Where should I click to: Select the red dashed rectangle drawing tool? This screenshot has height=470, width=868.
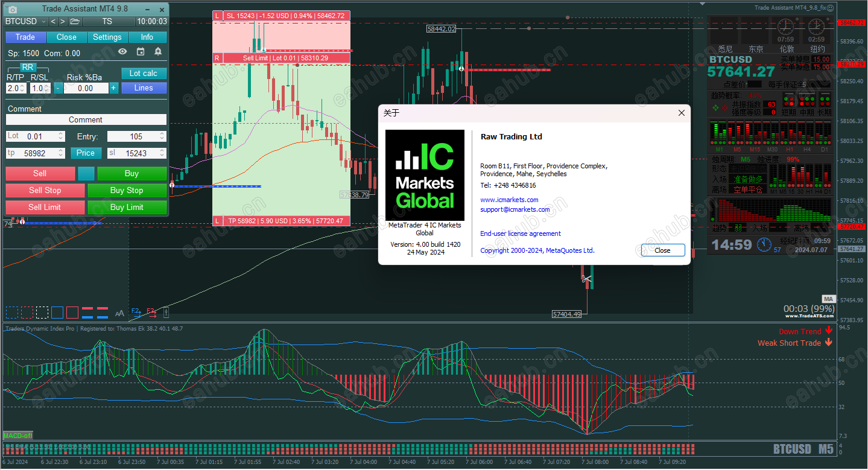click(27, 313)
